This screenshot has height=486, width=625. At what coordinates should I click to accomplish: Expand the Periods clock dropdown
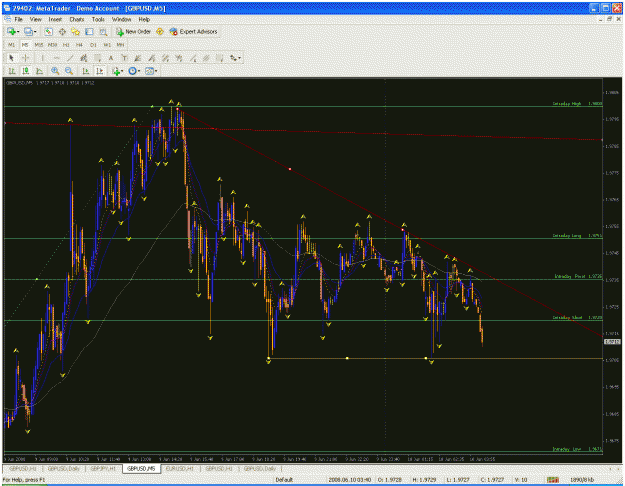[x=139, y=71]
